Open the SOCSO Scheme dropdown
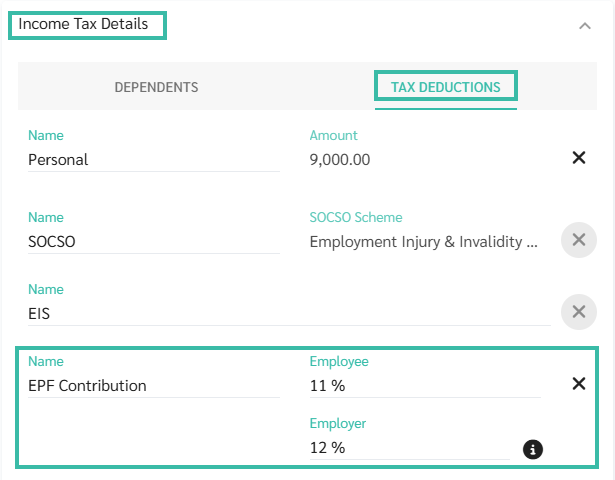The height and width of the screenshot is (480, 615). [x=425, y=241]
